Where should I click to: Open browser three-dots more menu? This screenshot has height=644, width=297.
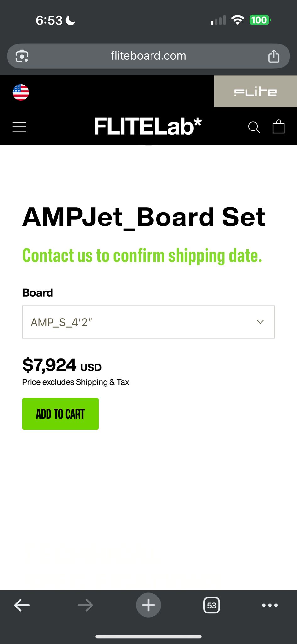pos(270,605)
